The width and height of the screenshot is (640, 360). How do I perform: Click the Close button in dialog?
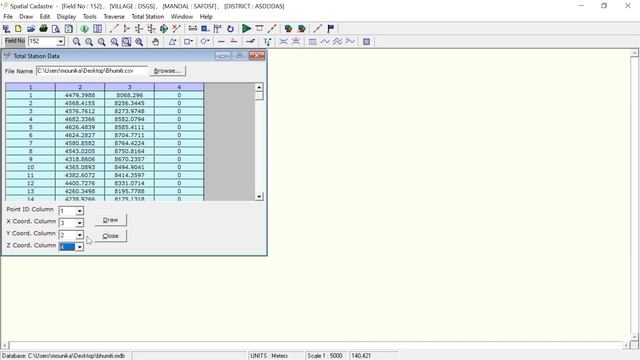(110, 236)
